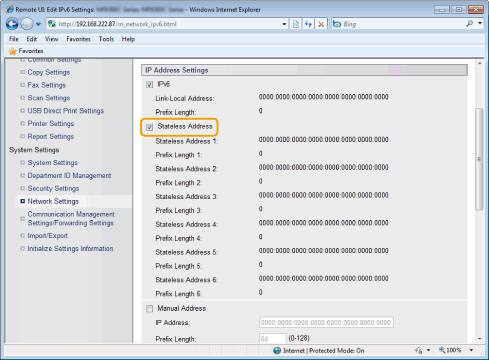This screenshot has height=360, width=489.
Task: Open USB Direct Print Settings link
Action: point(66,111)
